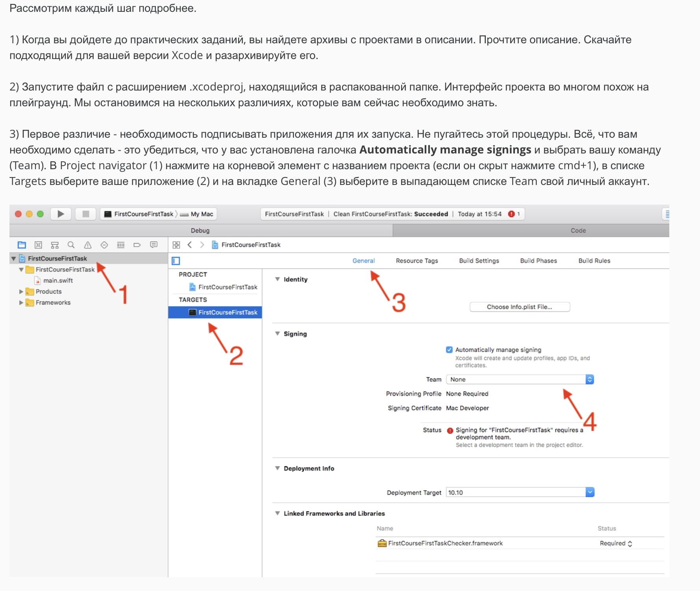Open the Project navigator folder icon
This screenshot has height=591, width=700.
pyautogui.click(x=22, y=245)
